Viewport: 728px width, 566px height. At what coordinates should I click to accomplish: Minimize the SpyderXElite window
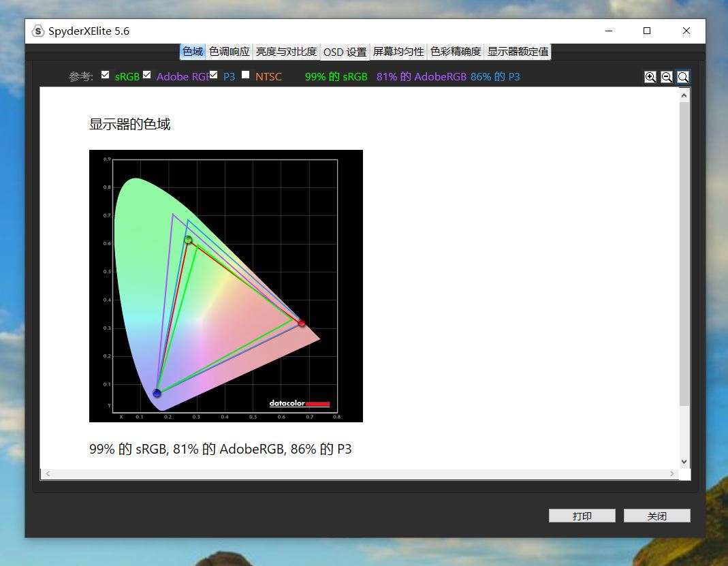pyautogui.click(x=609, y=31)
